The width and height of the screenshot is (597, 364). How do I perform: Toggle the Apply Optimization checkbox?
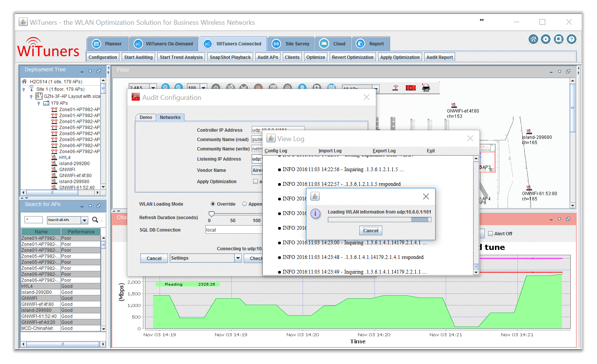point(255,182)
